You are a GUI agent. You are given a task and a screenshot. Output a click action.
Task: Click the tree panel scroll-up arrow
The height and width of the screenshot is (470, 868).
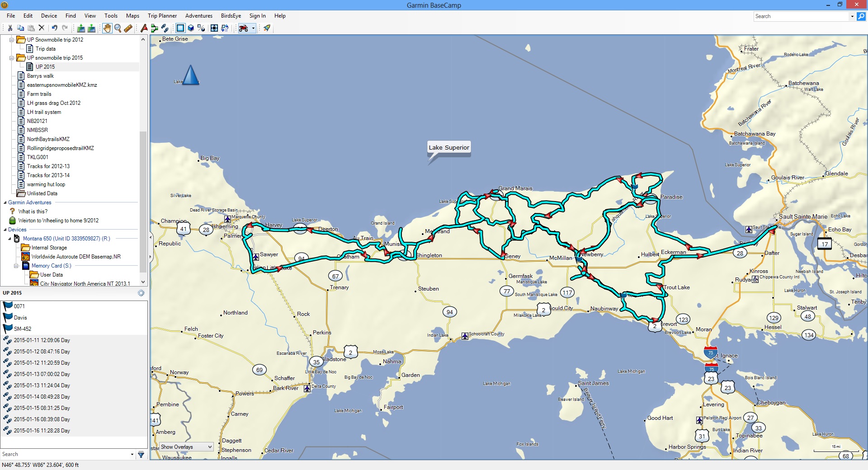(143, 39)
